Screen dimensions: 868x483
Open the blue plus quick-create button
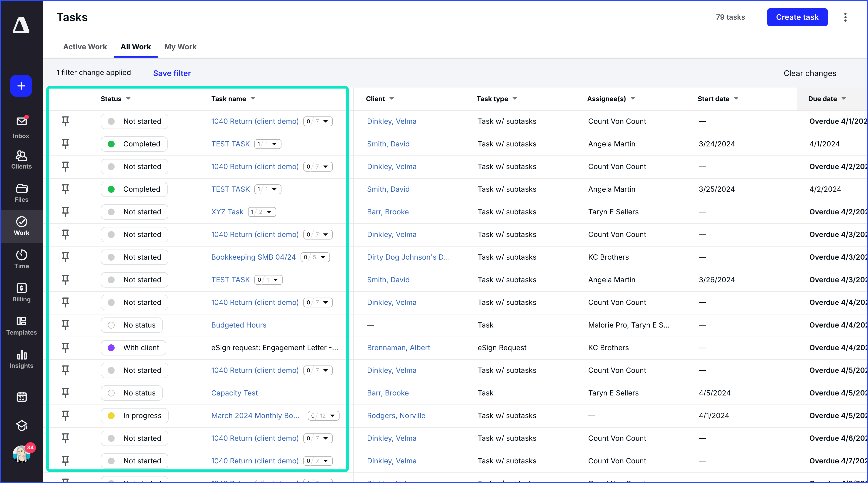pyautogui.click(x=21, y=86)
